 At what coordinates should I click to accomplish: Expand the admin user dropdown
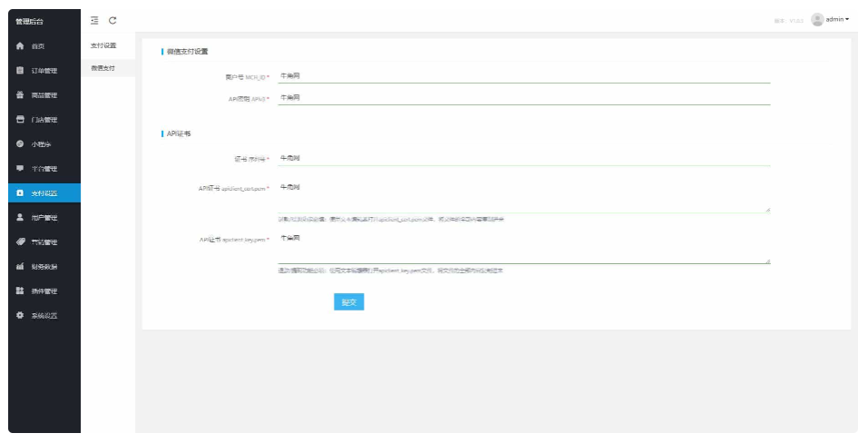coord(831,19)
